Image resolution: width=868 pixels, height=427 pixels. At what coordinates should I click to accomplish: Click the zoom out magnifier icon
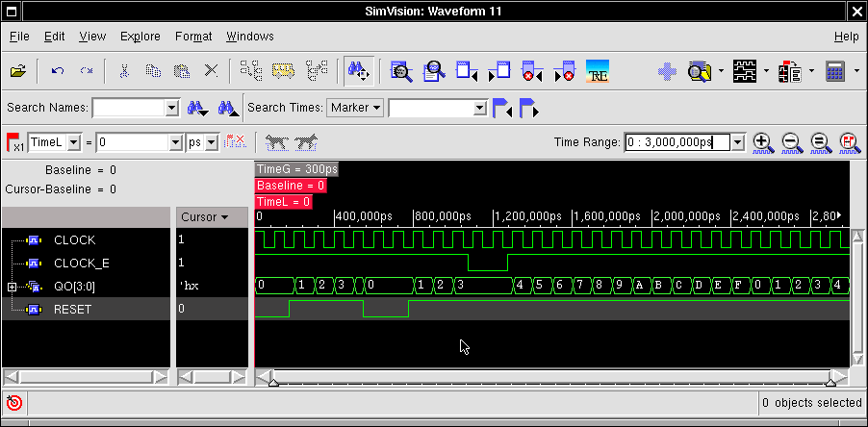click(x=792, y=143)
